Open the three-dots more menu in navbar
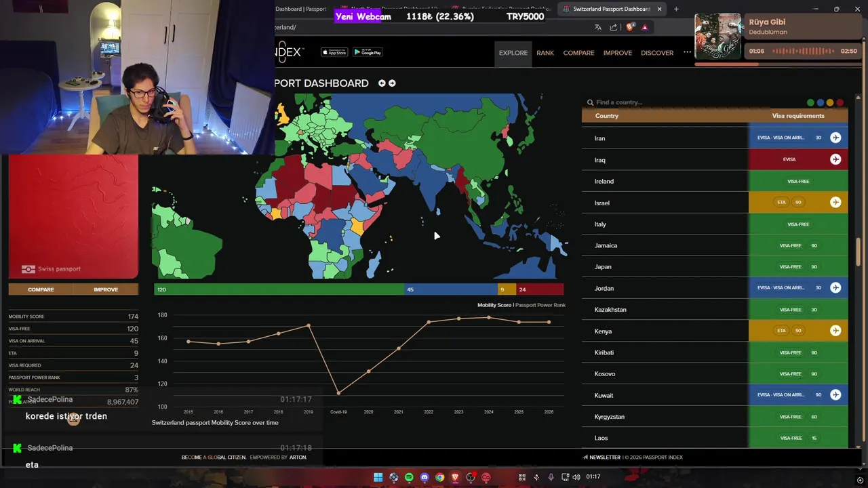Viewport: 868px width, 488px height. (687, 52)
